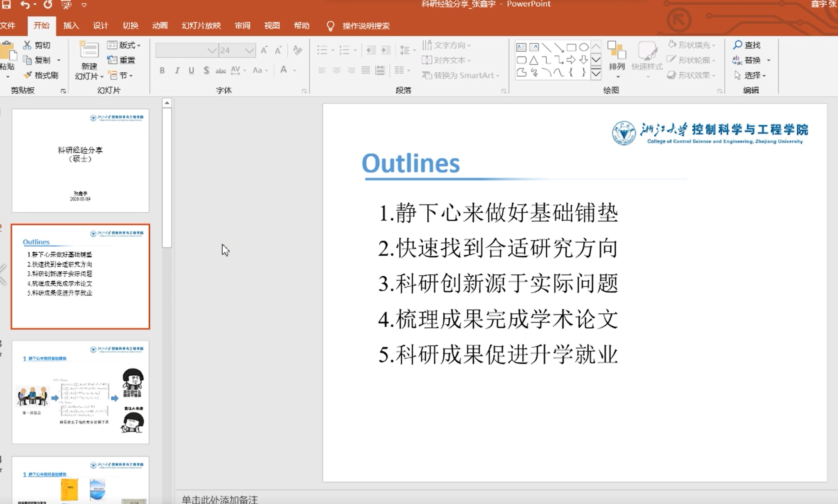Click the Reset (重置) slide button
This screenshot has height=504, width=838.
121,60
